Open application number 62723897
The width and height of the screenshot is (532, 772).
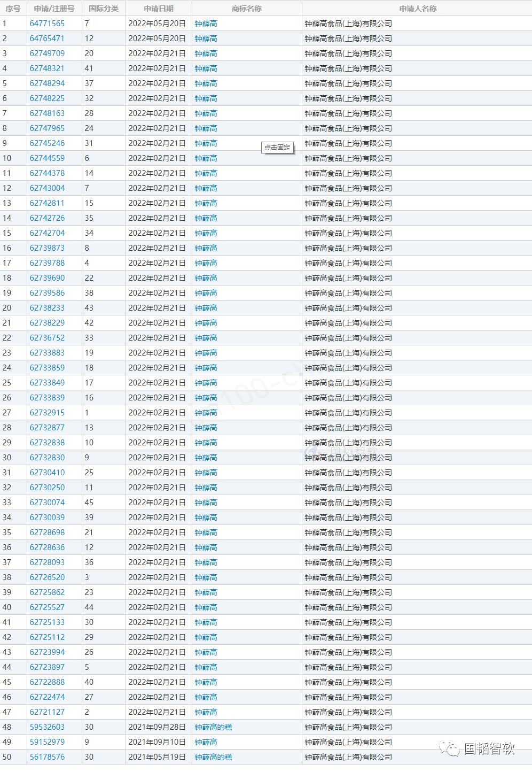point(47,667)
